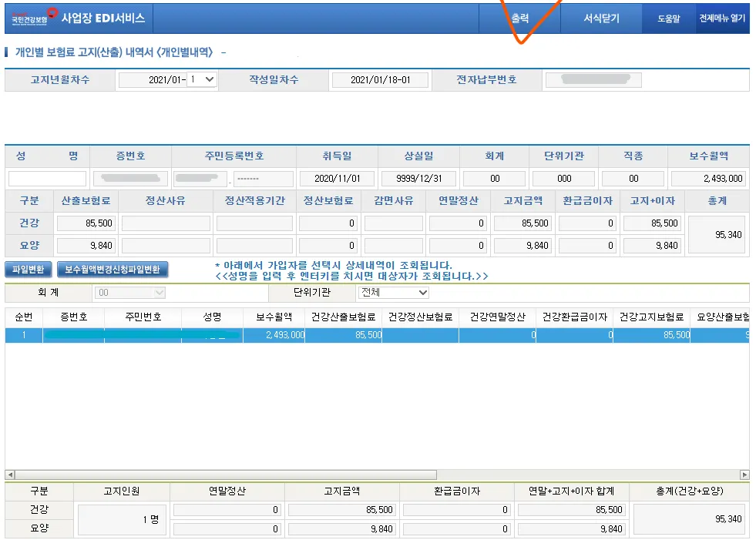
Task: Click the summary 요양 고지금액 field 9,840
Action: 342,529
